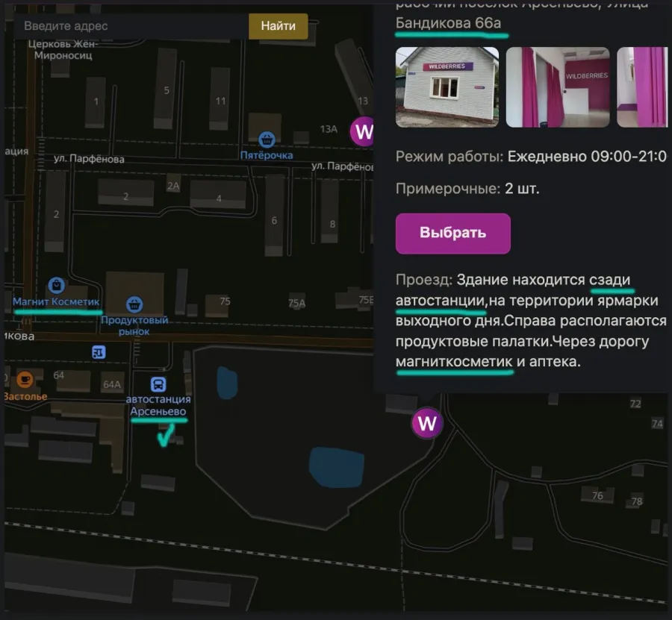This screenshot has width=672, height=620.
Task: Click the Церковь Жён-Мироносиц label
Action: pos(63,49)
